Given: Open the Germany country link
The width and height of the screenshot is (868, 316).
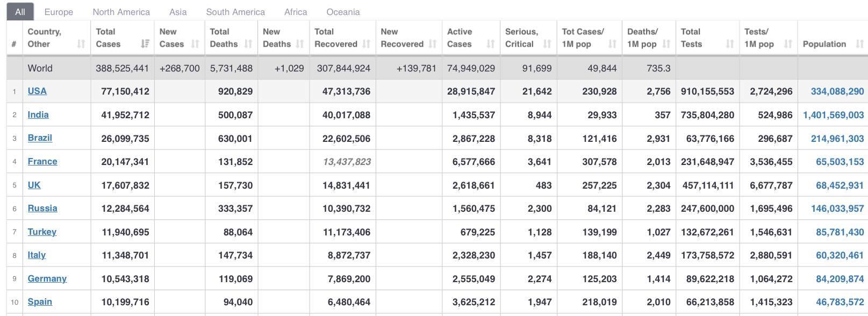Looking at the screenshot, I should click(47, 278).
